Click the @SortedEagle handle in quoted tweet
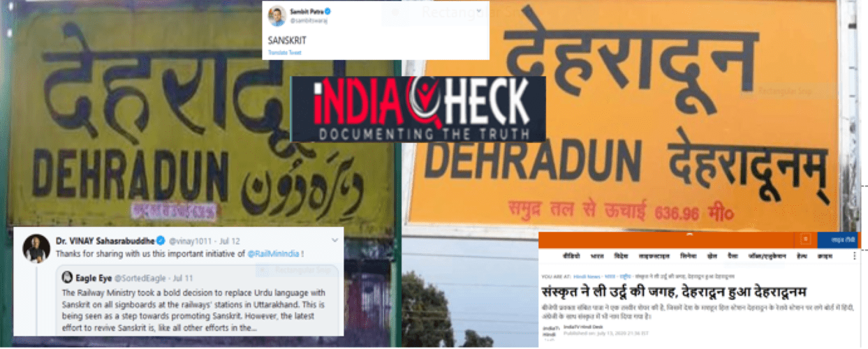Viewport: 868px width, 349px height. (140, 279)
